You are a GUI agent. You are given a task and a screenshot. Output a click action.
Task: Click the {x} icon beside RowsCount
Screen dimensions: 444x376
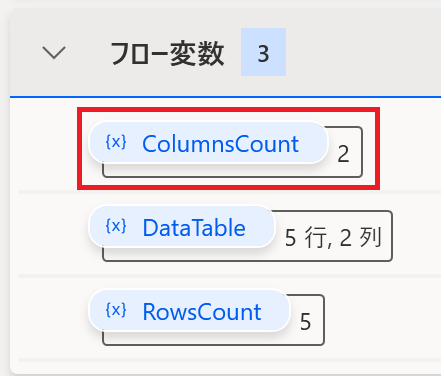click(116, 310)
